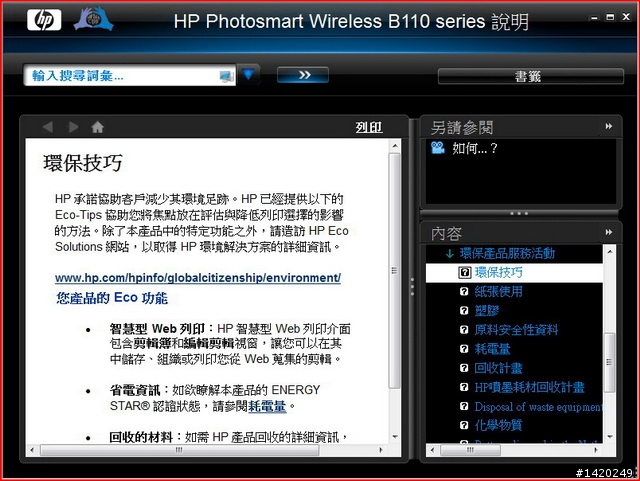The height and width of the screenshot is (481, 640).
Task: Maximize the help window
Action: coord(610,17)
